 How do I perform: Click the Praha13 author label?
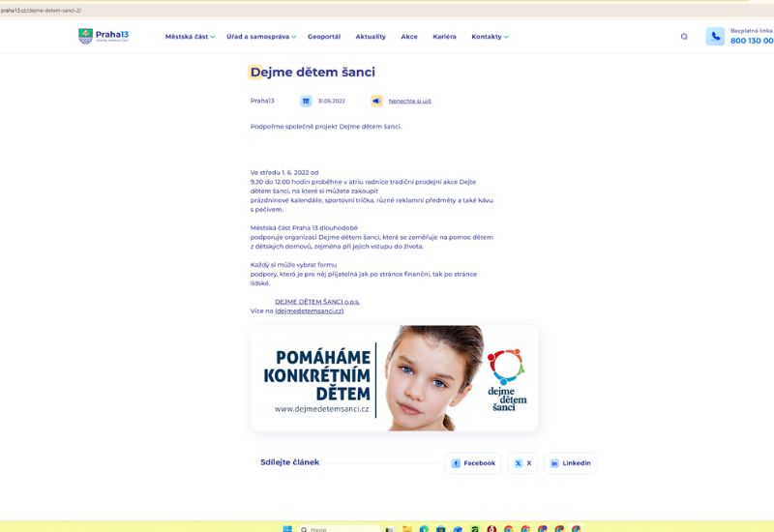coord(262,101)
